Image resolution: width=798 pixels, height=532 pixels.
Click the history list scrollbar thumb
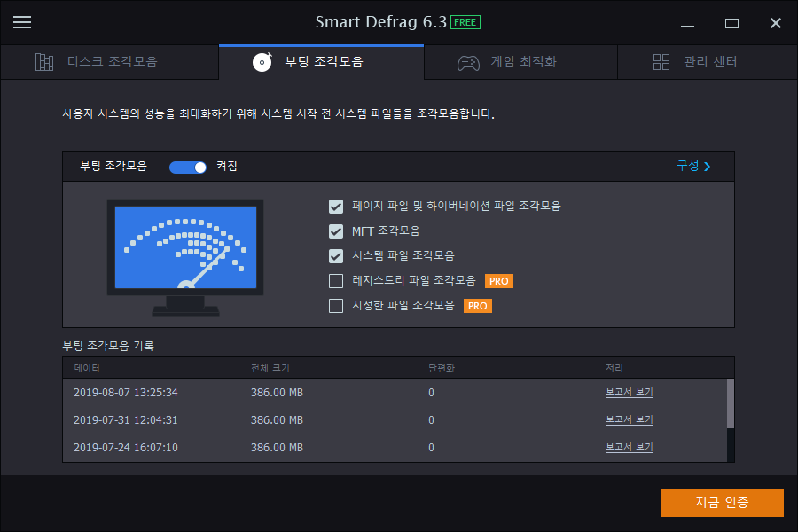point(731,403)
